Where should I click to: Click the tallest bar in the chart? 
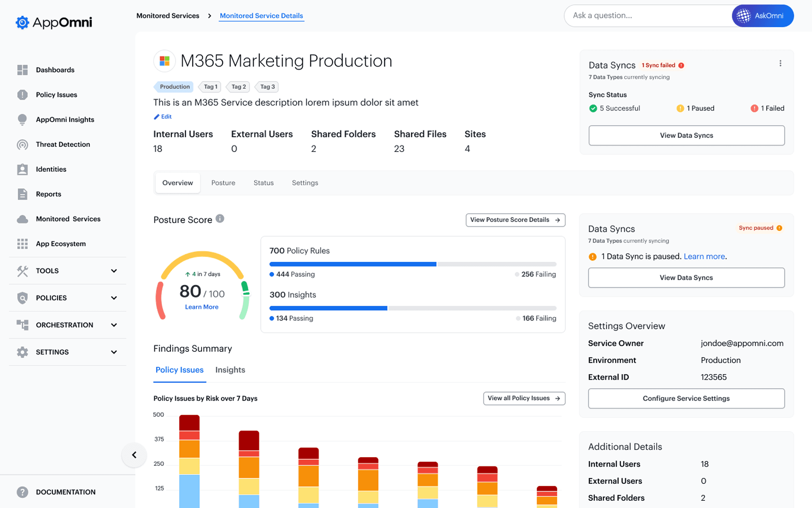[189, 460]
